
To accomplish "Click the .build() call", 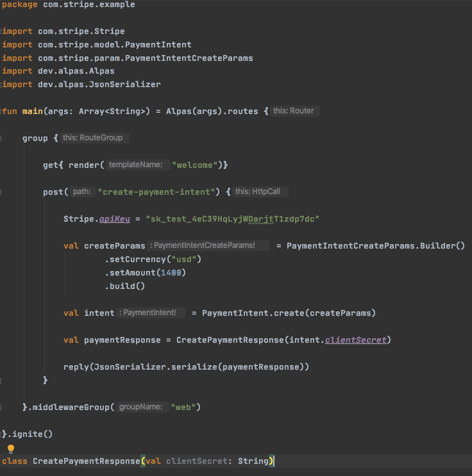I will tap(124, 286).
